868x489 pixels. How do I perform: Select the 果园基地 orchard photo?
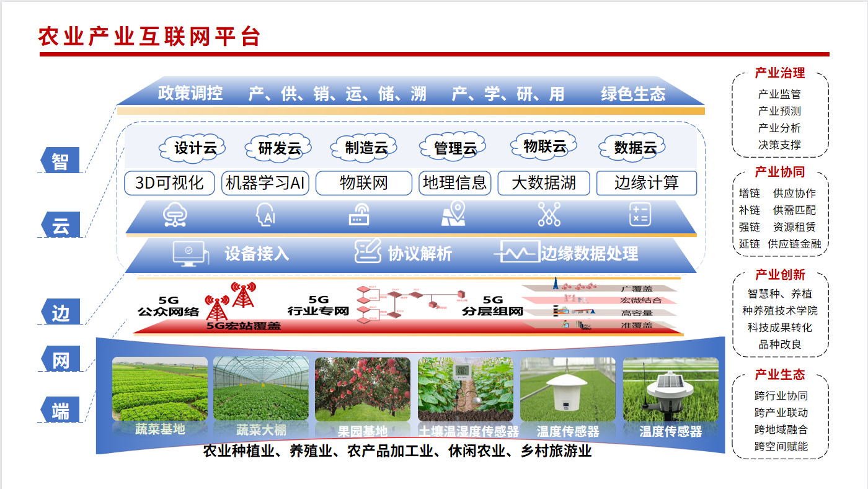click(363, 390)
